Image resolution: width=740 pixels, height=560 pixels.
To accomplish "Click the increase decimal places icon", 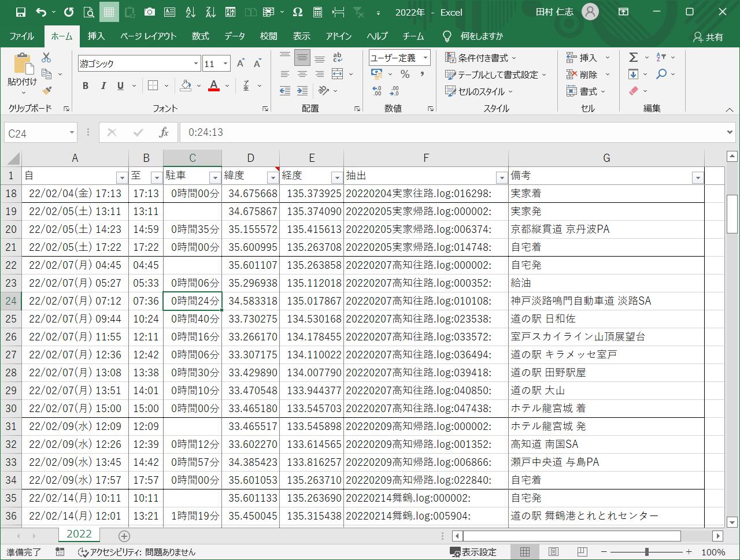I will pos(377,91).
